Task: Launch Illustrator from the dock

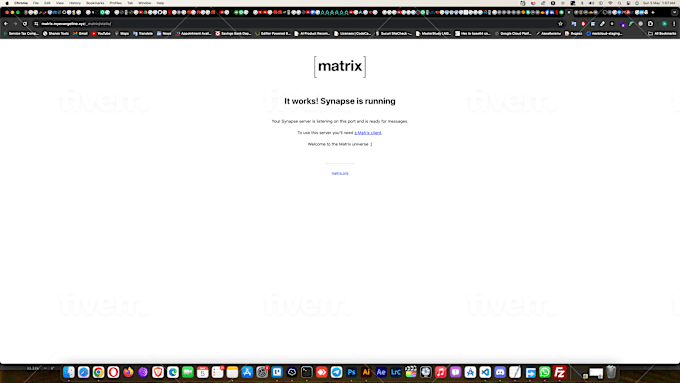Action: coord(366,372)
